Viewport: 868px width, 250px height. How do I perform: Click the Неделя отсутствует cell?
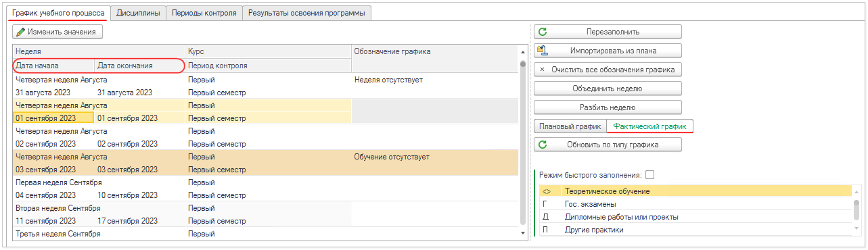pyautogui.click(x=434, y=80)
